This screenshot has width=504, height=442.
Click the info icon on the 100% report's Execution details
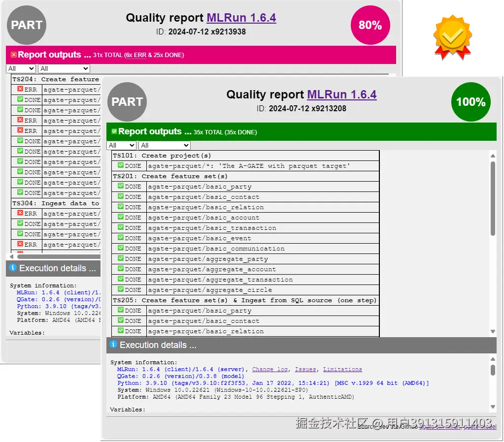tap(113, 345)
